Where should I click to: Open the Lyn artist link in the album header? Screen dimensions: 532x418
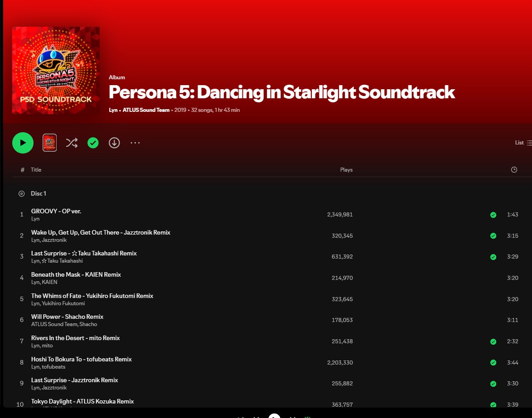click(x=113, y=110)
